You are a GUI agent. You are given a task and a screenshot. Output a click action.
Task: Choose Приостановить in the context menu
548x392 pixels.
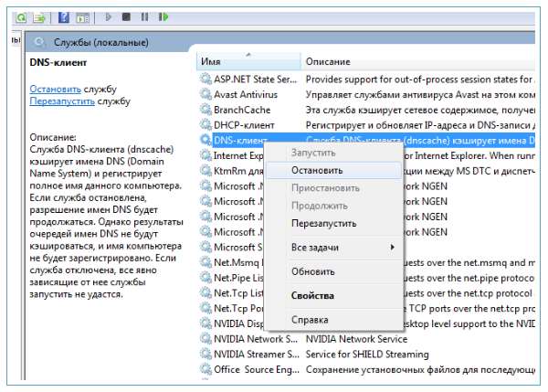click(333, 188)
